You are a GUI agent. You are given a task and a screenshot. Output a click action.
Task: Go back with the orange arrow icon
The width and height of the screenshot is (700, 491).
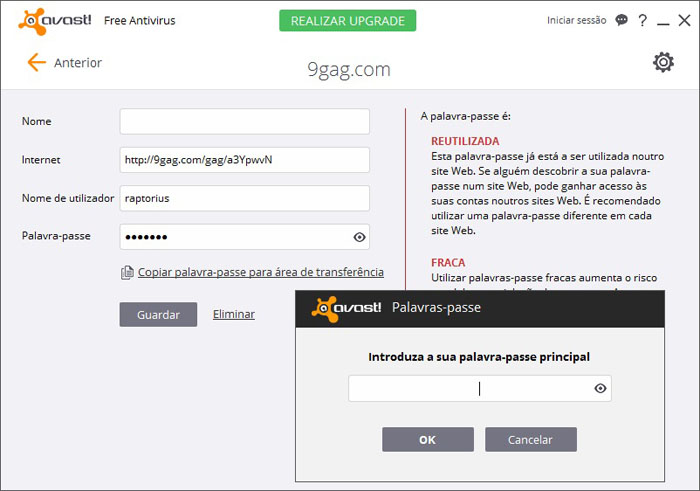pyautogui.click(x=37, y=62)
